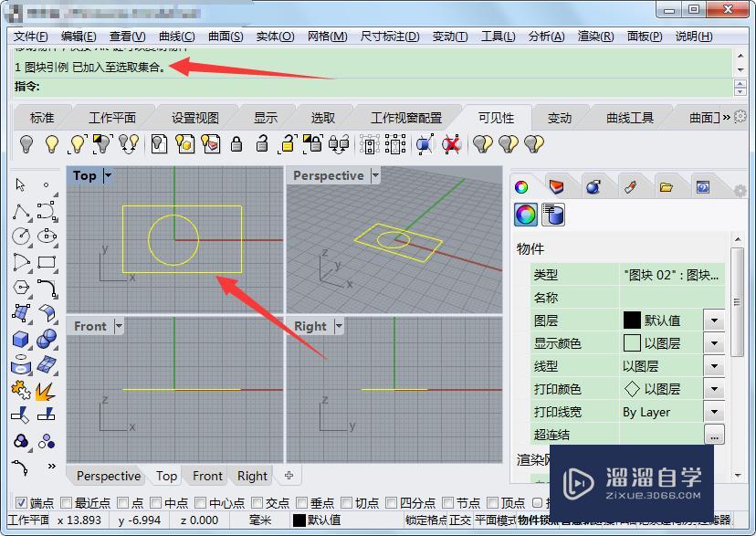Switch to the 选取 toolbar tab
Viewport: 756px width, 536px height.
(322, 118)
